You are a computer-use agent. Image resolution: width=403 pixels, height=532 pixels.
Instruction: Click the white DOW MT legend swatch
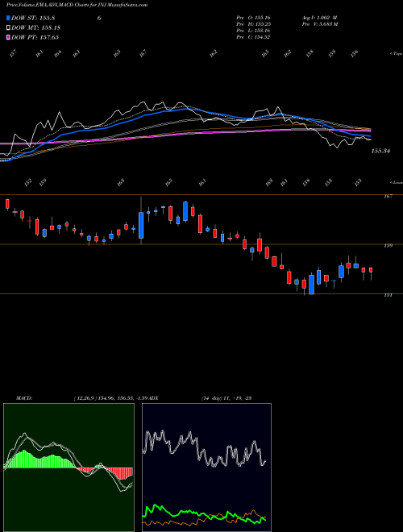pos(8,27)
